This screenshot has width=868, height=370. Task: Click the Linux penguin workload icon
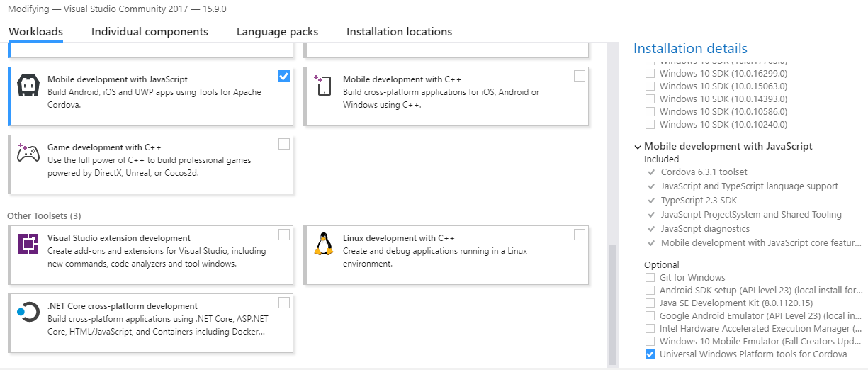coord(323,244)
